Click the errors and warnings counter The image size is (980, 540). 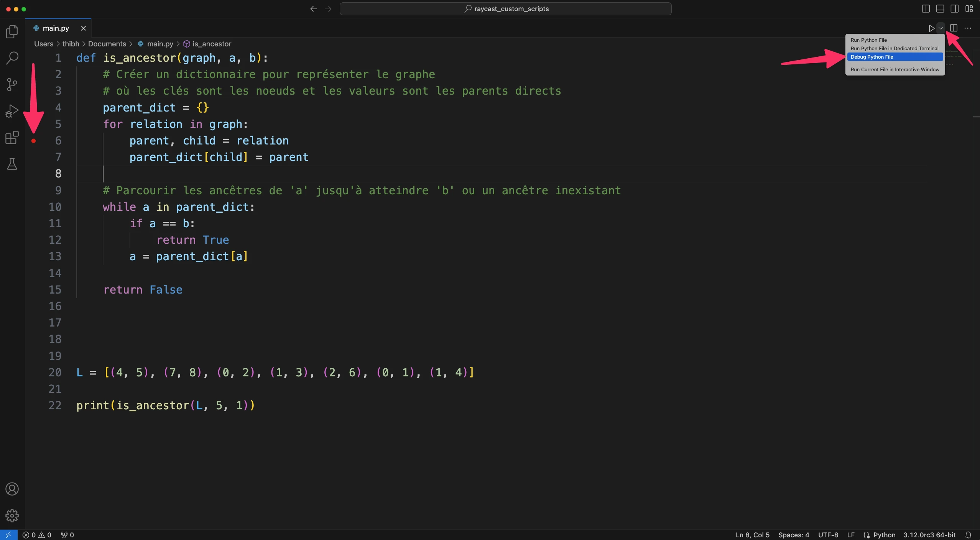coord(37,534)
